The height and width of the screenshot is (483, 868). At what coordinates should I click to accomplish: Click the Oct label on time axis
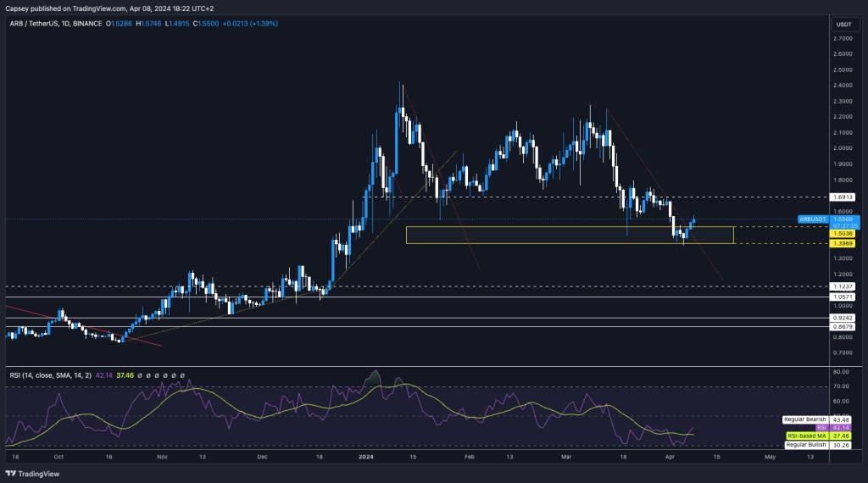point(58,457)
